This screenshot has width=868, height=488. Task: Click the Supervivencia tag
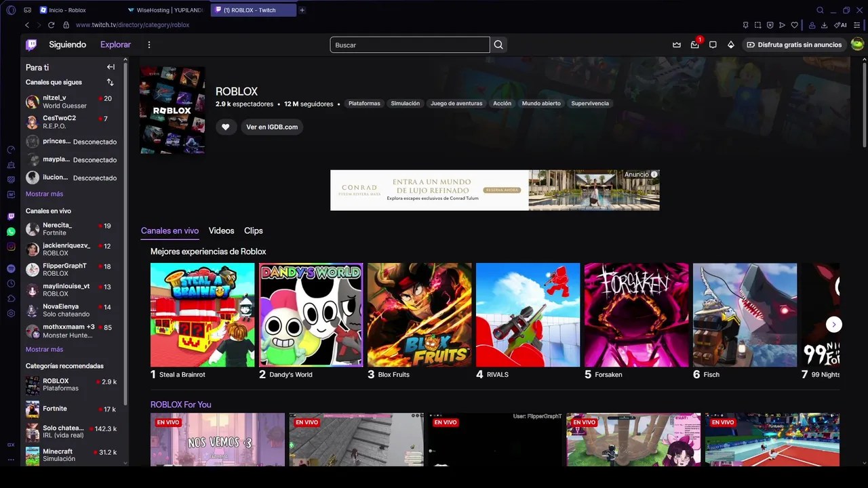[x=590, y=104]
